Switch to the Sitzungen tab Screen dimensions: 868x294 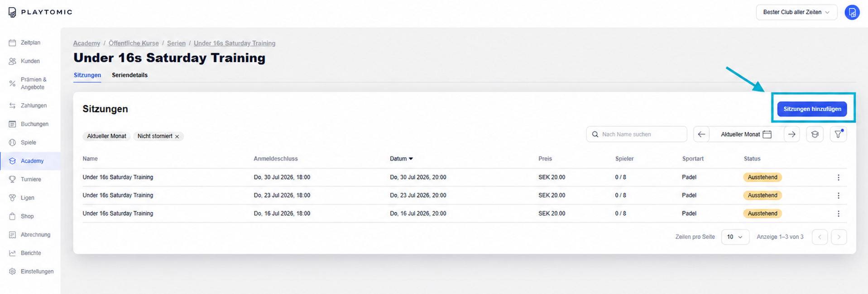tap(87, 75)
